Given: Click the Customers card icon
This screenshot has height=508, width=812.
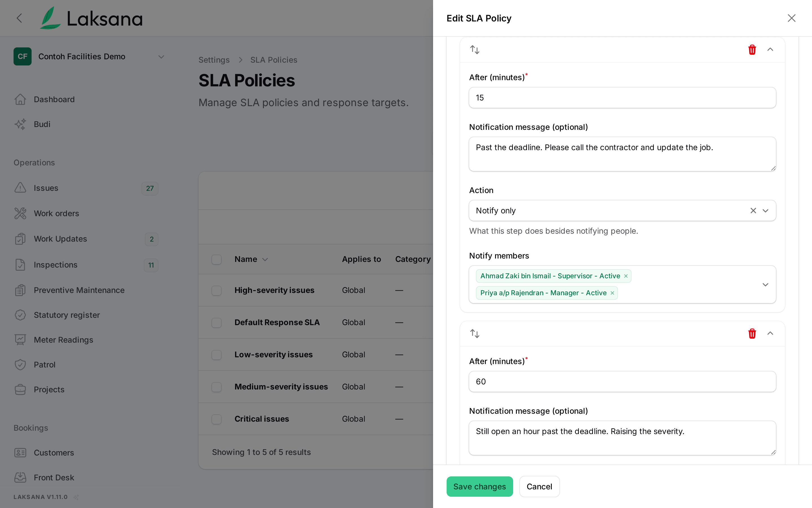Looking at the screenshot, I should point(20,453).
